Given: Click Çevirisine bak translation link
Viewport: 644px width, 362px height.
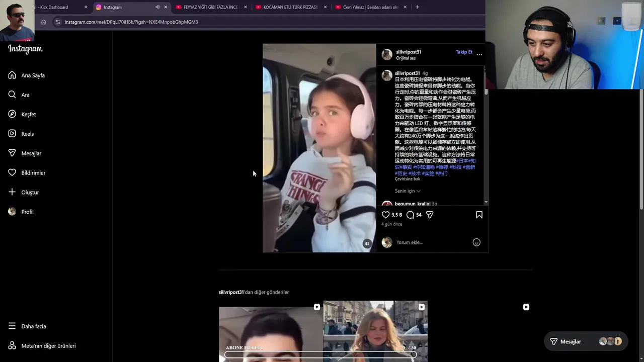Looking at the screenshot, I should click(x=408, y=179).
